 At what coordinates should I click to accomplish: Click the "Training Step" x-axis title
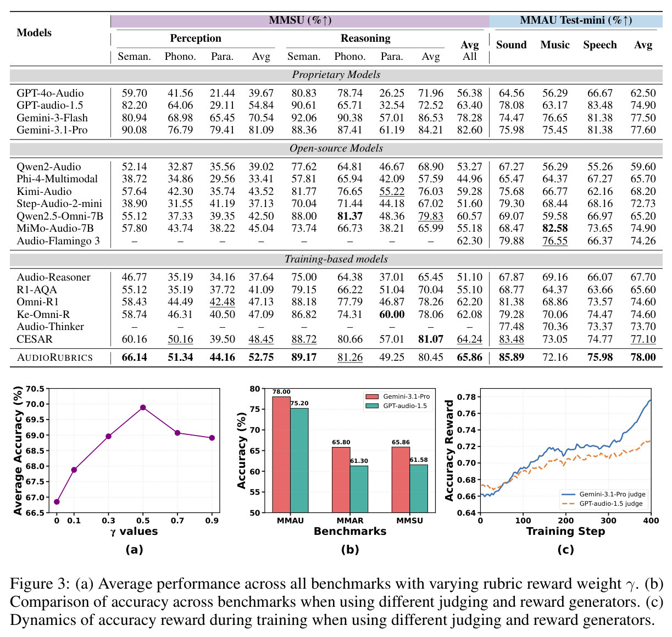[x=565, y=532]
